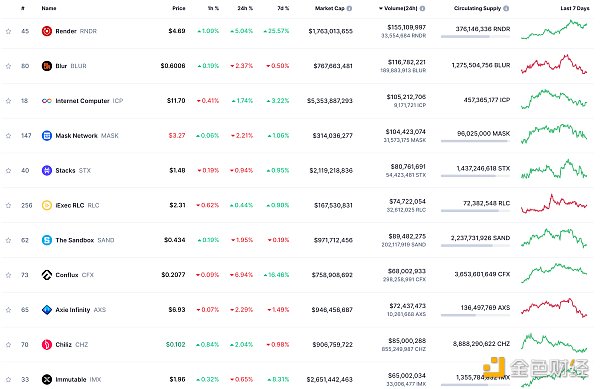Sort by Name column header
600x389 pixels.
click(x=49, y=8)
